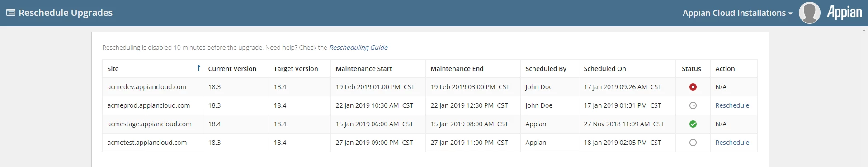Sort by Current Version column
Screen dimensions: 868x167
point(232,69)
